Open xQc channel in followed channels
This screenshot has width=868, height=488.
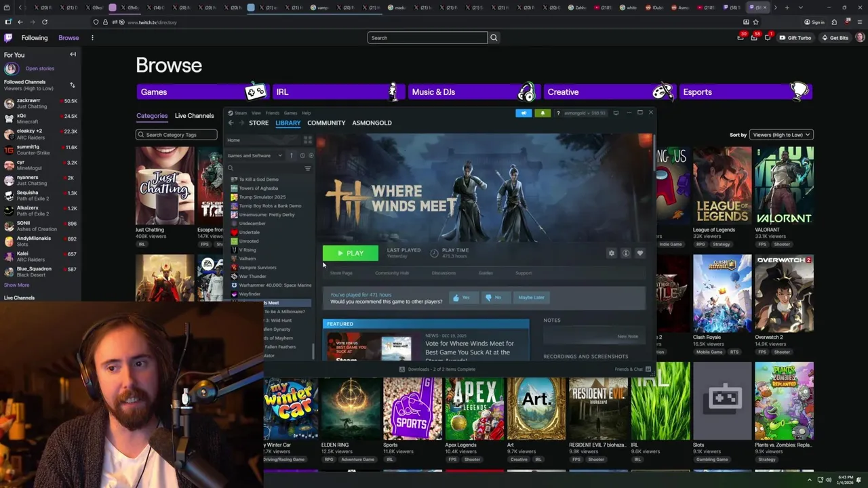(40, 119)
